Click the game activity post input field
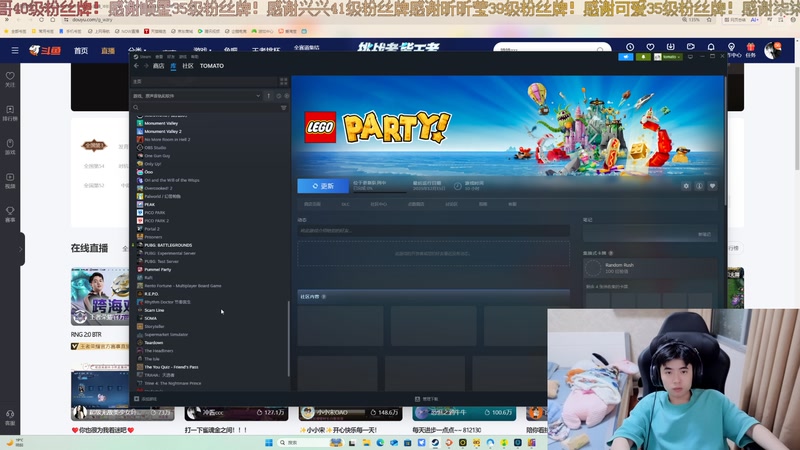The width and height of the screenshot is (800, 450). [433, 231]
